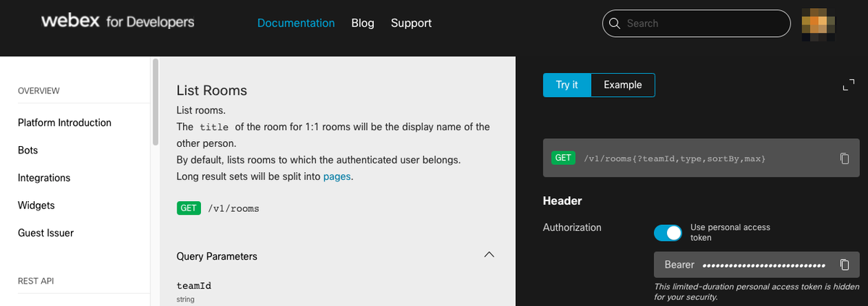
Task: Click the List Rooms heading
Action: tap(212, 90)
